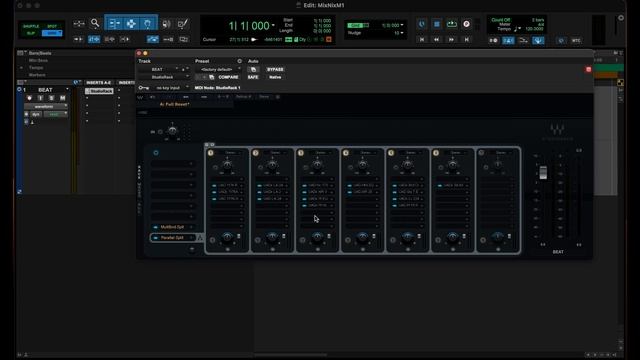Solo the BEAT track

(51, 98)
